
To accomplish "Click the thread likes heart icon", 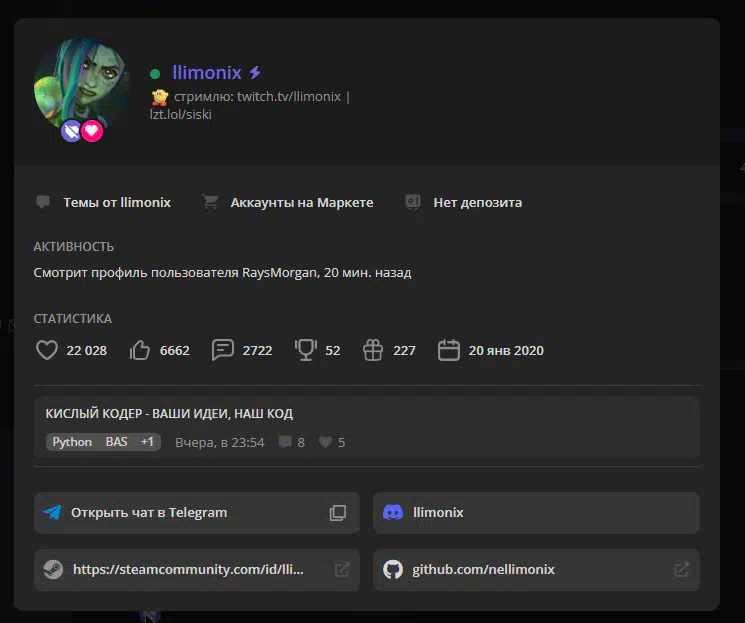I will click(x=325, y=442).
